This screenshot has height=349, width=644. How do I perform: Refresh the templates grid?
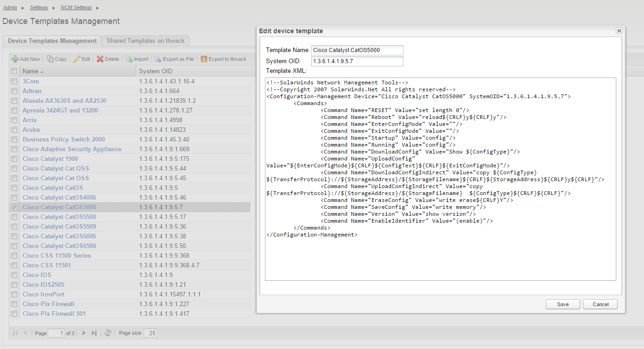(108, 333)
